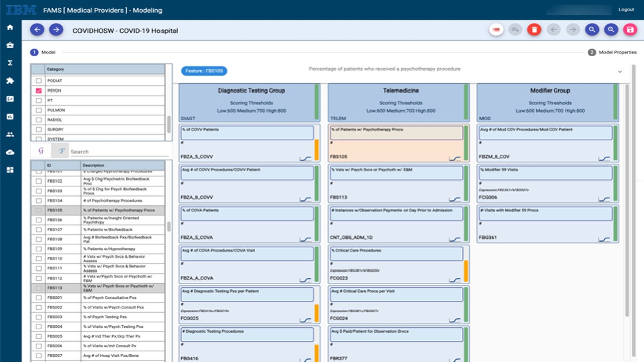The height and width of the screenshot is (362, 644).
Task: Go forward with the navy right arrow button
Action: (x=56, y=30)
